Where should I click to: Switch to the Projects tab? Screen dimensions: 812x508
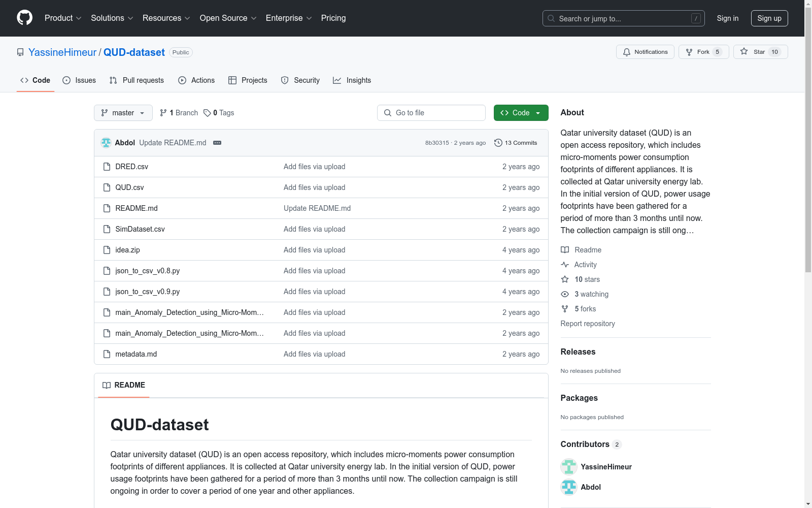coord(248,80)
